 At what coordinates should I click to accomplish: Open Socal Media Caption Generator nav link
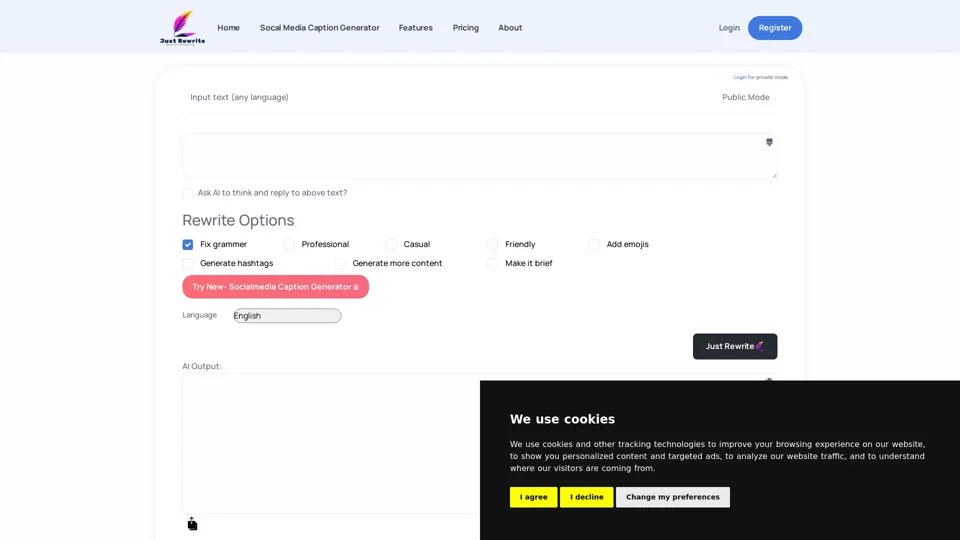click(x=319, y=28)
